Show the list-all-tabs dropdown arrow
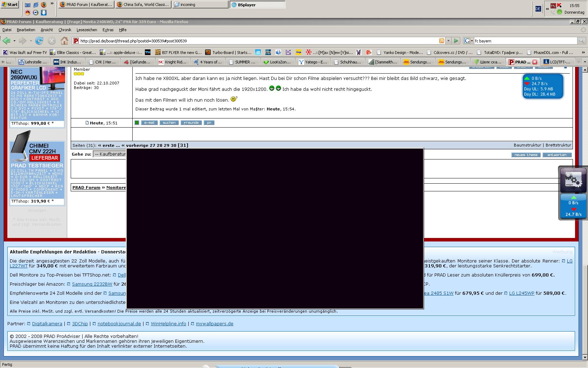The image size is (588, 368). (x=579, y=62)
